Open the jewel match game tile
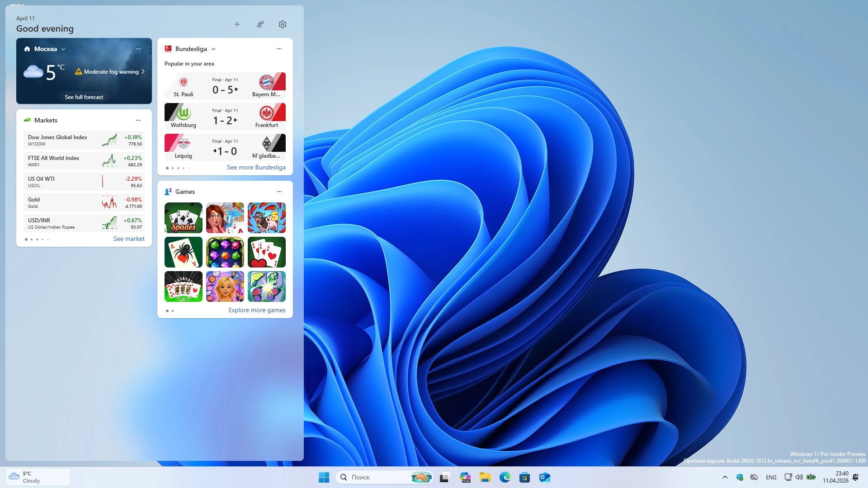The height and width of the screenshot is (488, 868). point(225,252)
